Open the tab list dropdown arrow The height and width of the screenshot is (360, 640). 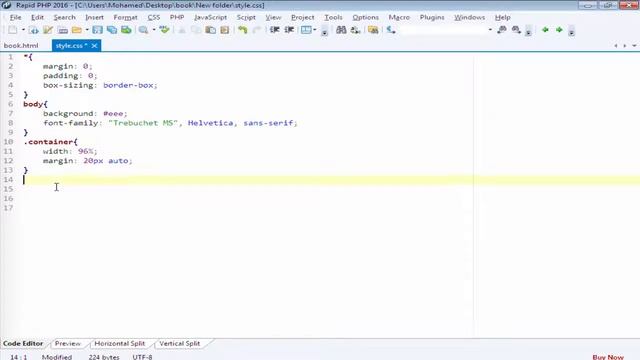click(634, 46)
